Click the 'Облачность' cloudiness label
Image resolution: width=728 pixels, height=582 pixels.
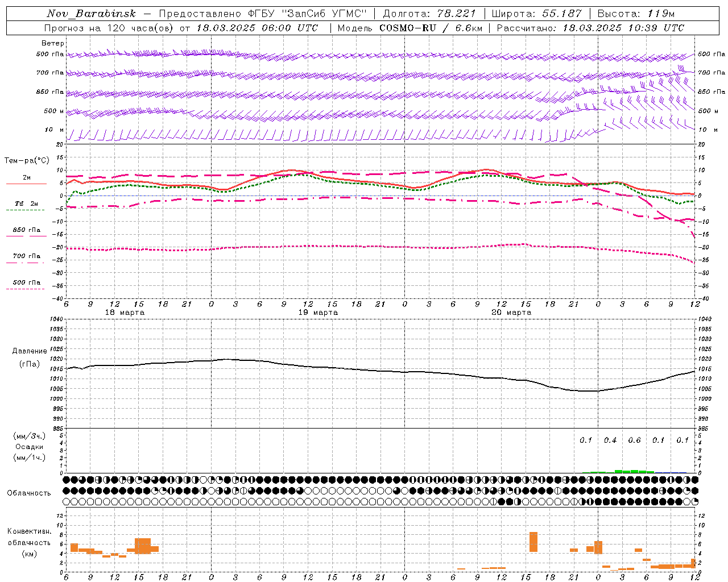29,493
